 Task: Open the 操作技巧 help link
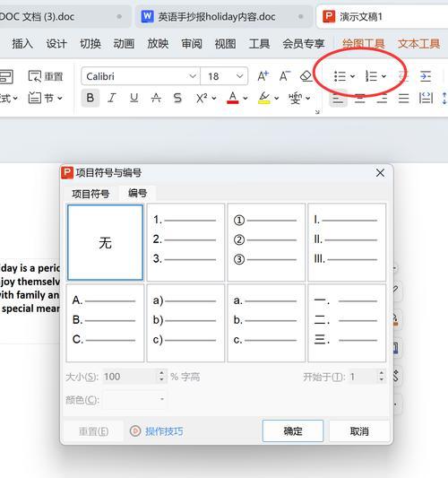point(164,431)
